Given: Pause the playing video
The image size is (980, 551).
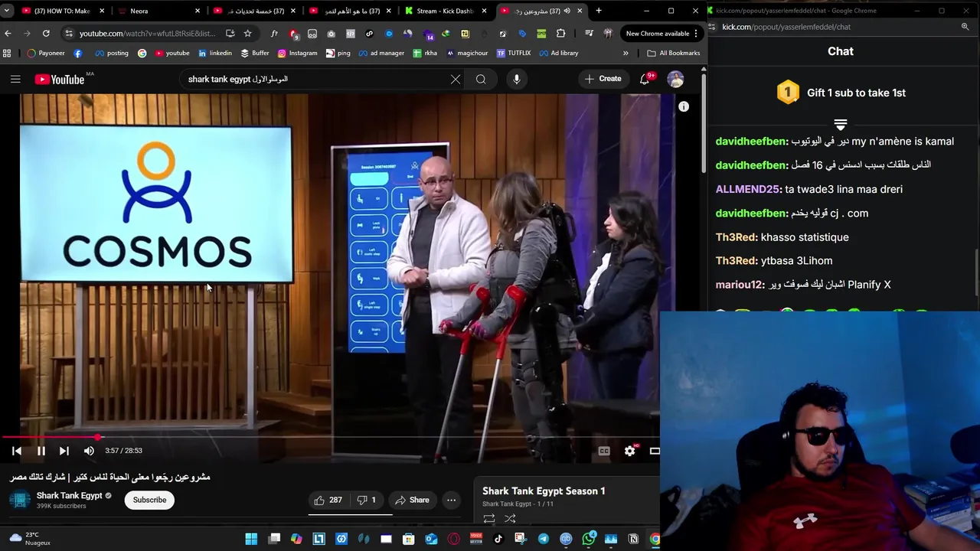Looking at the screenshot, I should point(41,451).
